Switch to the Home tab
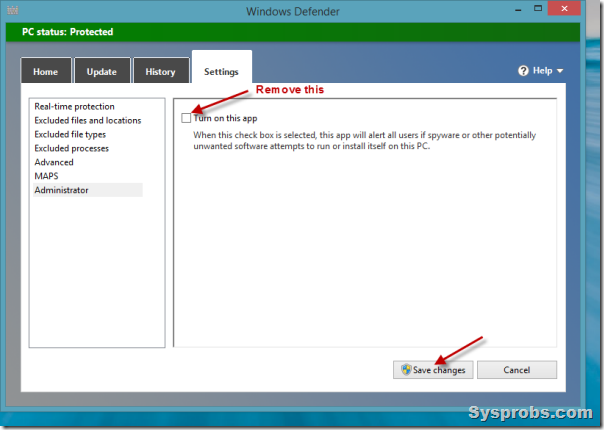Image resolution: width=604 pixels, height=430 pixels. pos(46,72)
